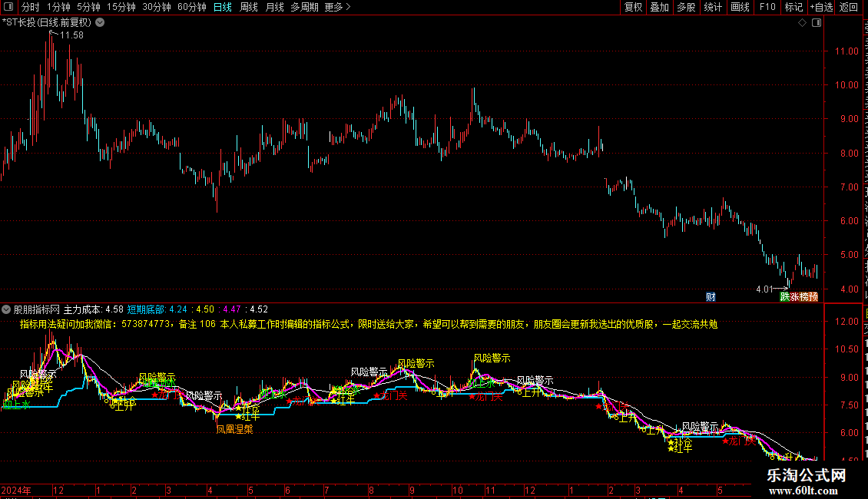
Task: Click the 返回 back button
Action: [x=849, y=7]
